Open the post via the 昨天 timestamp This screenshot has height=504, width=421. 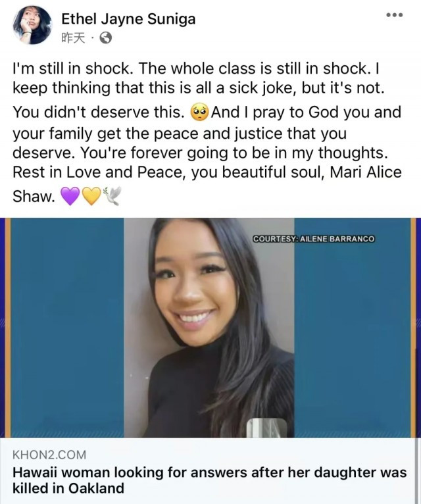[x=73, y=38]
